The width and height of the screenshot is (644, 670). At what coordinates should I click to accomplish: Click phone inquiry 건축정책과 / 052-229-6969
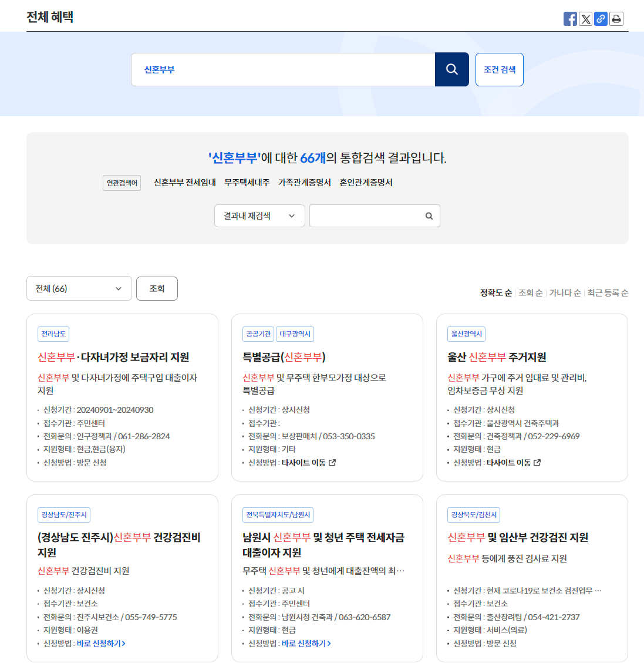pyautogui.click(x=533, y=436)
